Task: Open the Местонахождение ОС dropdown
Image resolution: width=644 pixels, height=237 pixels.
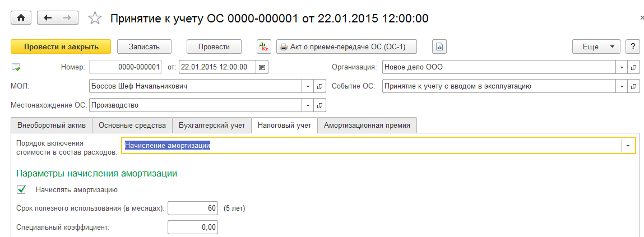Action: pos(308,105)
